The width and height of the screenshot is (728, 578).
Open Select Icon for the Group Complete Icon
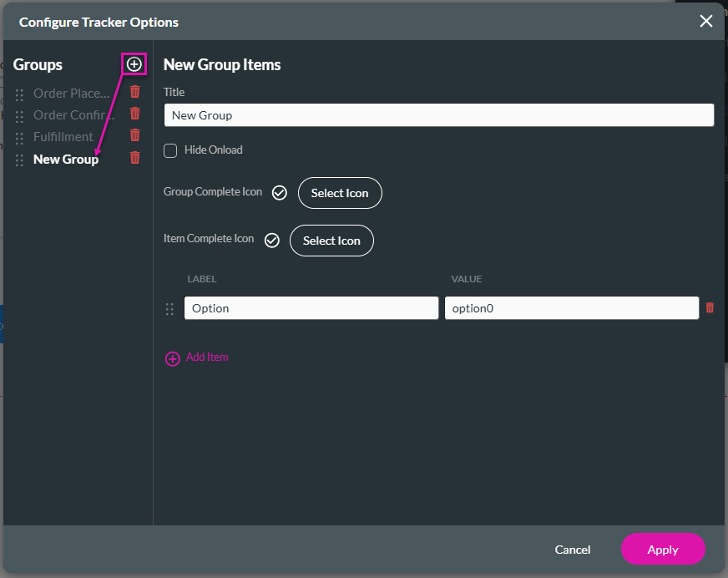pos(340,193)
